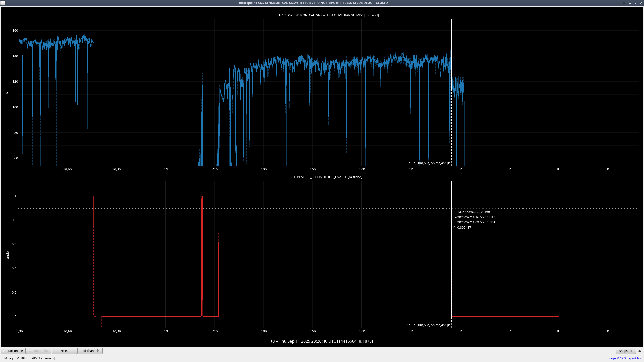Click the Y=0.895487 cursor value readout

click(462, 227)
